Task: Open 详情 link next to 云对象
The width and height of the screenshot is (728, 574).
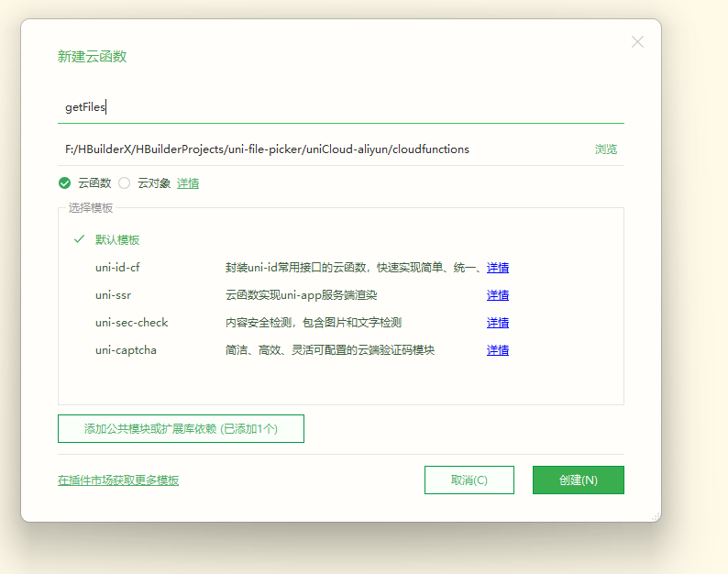Action: click(188, 183)
